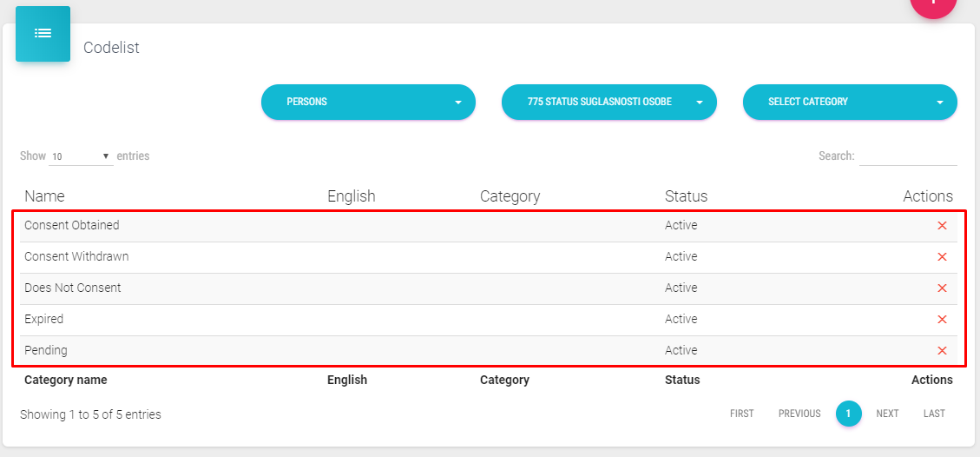Click the Codelist list icon tile

pyautogui.click(x=43, y=34)
